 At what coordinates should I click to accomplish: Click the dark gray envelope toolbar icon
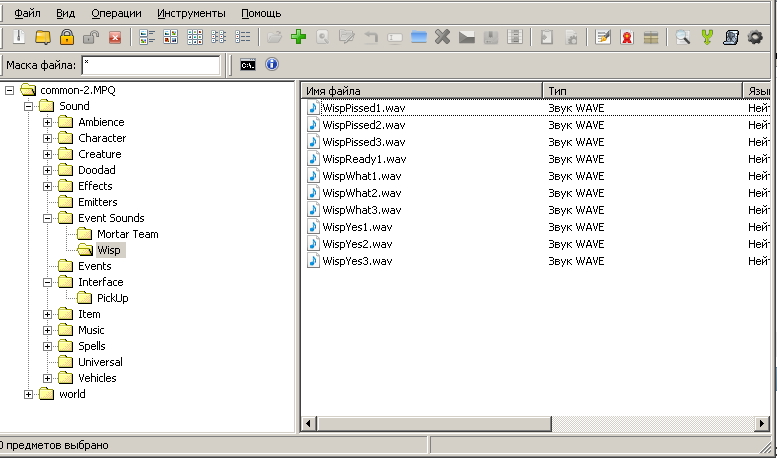467,37
